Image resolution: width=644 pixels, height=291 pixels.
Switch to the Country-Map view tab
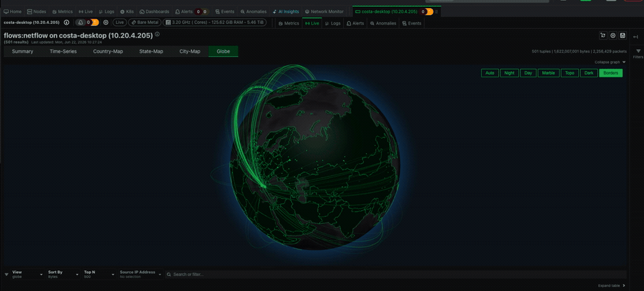108,51
